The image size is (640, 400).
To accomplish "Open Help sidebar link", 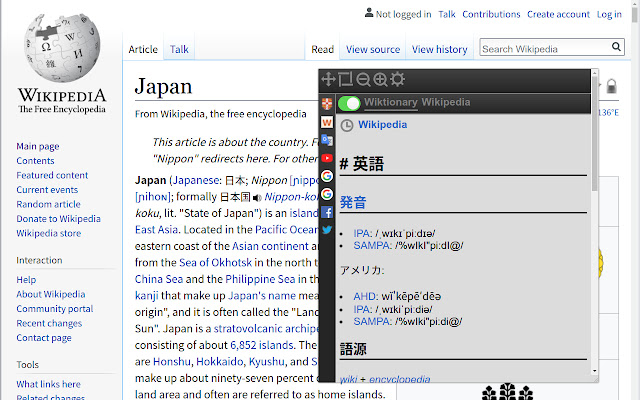I will tap(26, 280).
